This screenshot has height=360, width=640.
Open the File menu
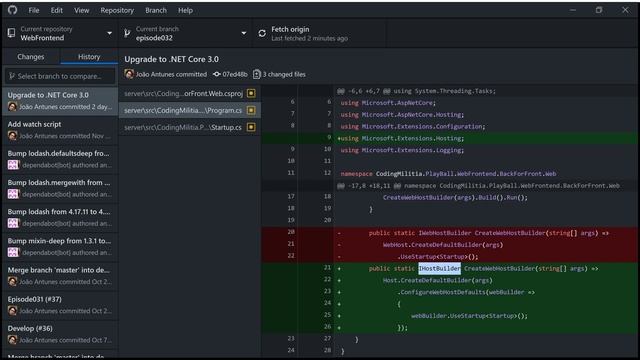[34, 10]
